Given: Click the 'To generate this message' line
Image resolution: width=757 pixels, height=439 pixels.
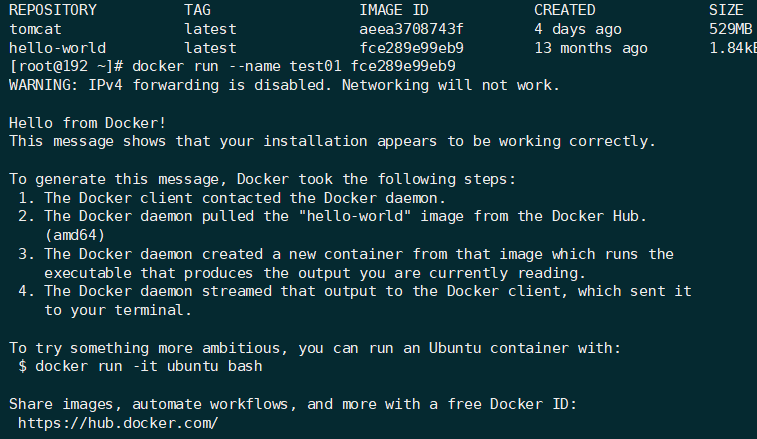Looking at the screenshot, I should (262, 179).
